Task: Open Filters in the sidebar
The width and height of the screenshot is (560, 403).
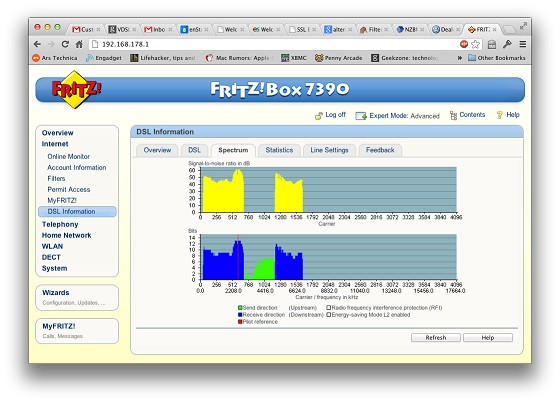Action: (x=56, y=179)
